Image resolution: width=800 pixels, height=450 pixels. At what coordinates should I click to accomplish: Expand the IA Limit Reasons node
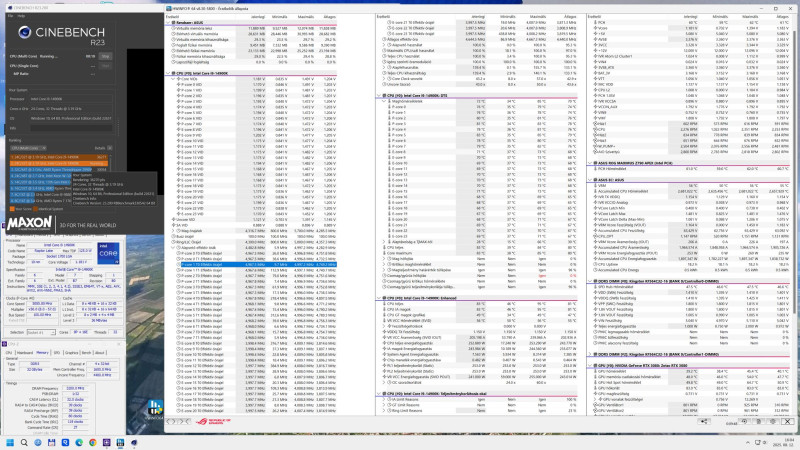384,399
